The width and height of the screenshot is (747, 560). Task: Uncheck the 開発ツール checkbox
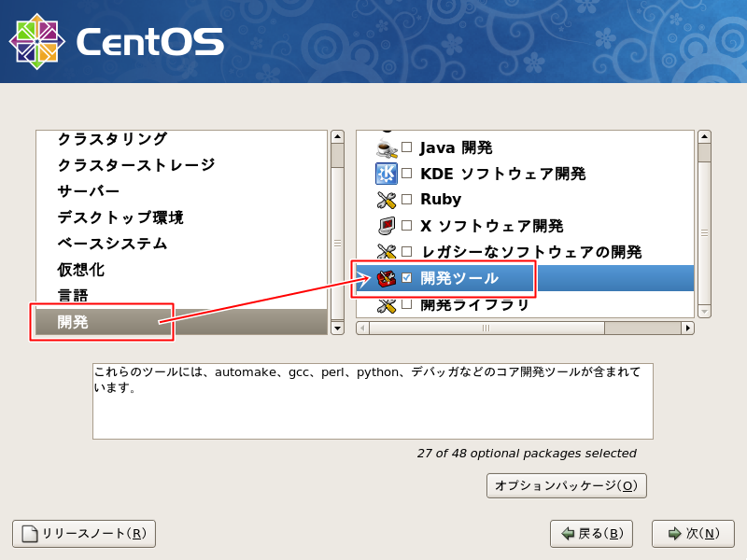click(x=406, y=277)
